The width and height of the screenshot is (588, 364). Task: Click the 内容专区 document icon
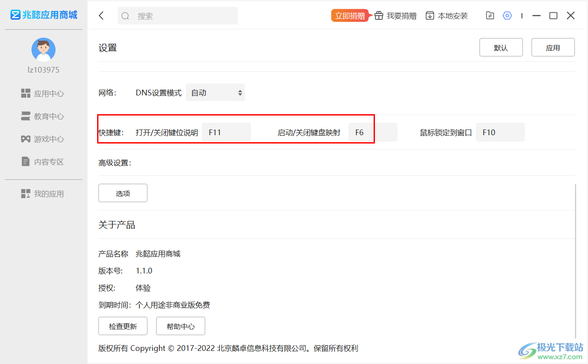point(25,161)
